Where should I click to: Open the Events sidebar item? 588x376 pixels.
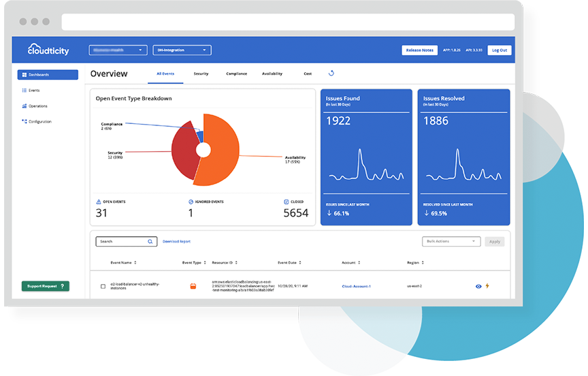click(31, 91)
